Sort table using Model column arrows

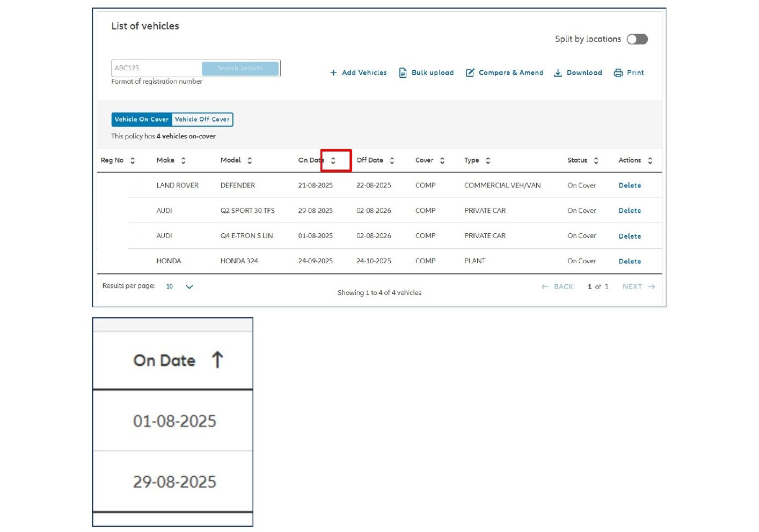click(250, 160)
